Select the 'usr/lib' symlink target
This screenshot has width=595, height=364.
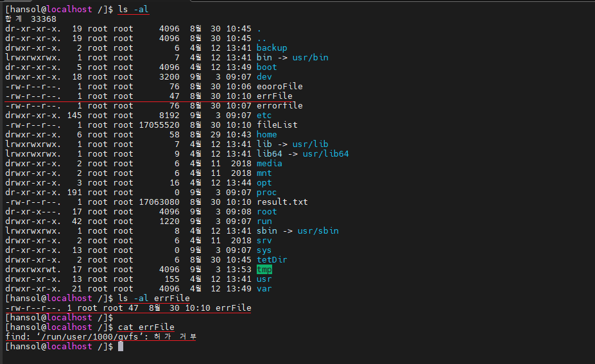pos(310,144)
